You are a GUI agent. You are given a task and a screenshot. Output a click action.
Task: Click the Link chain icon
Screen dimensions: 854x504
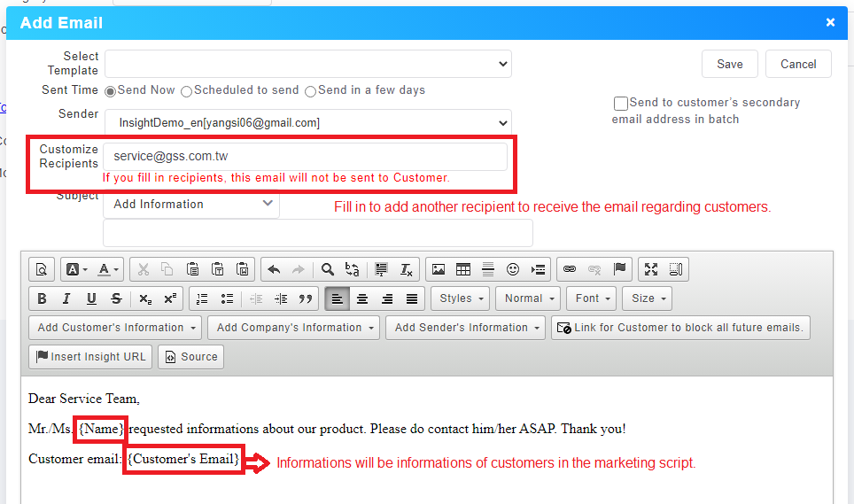tap(570, 269)
